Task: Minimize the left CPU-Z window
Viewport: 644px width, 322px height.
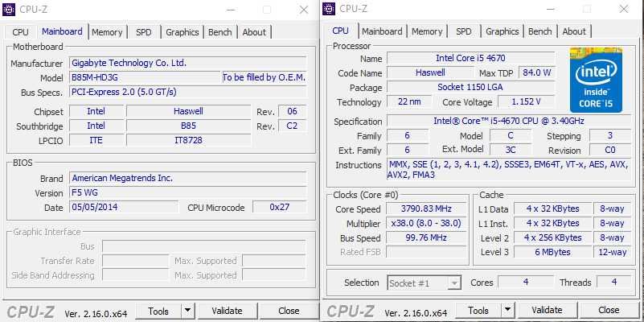Action: pos(231,10)
